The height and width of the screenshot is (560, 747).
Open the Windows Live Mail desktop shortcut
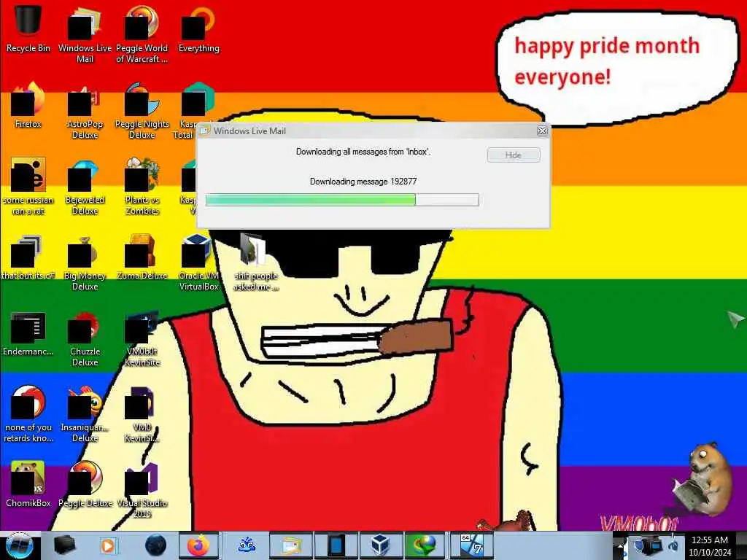[x=85, y=34]
